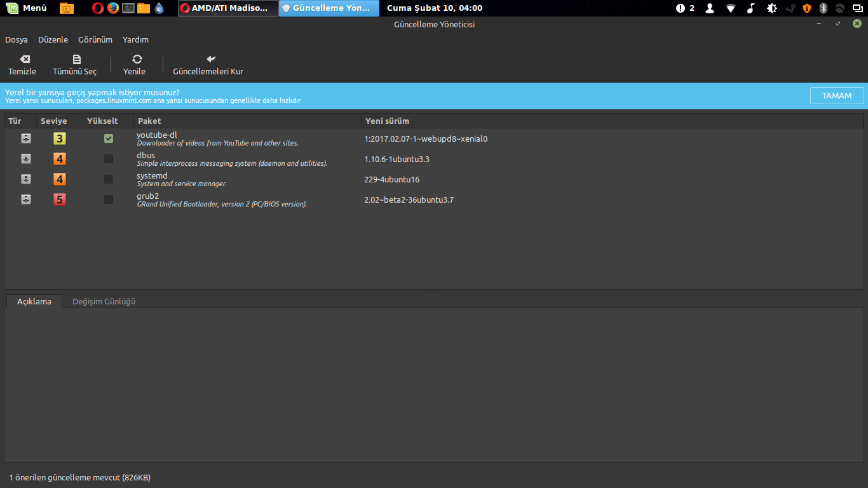Click the show desktop icon in the panel
868x488 pixels.
[x=66, y=8]
